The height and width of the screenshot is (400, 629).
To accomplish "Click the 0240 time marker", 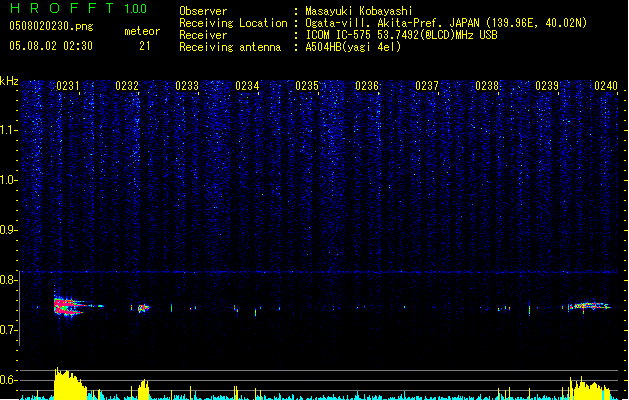I will coord(606,86).
